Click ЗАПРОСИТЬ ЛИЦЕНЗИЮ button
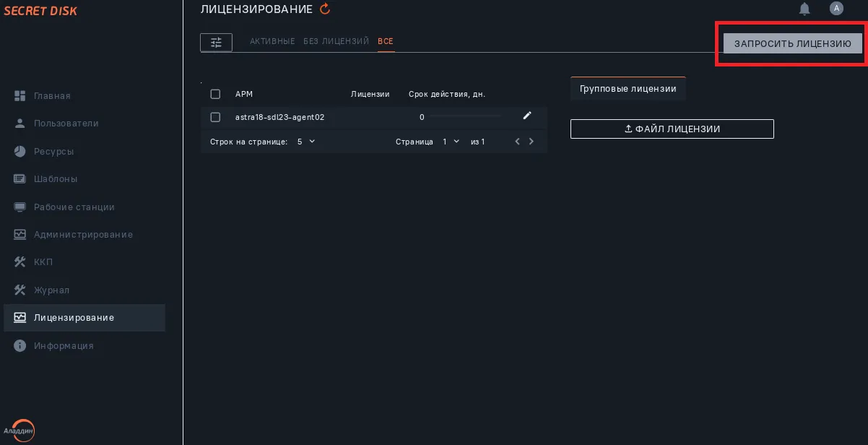The image size is (868, 445). [x=793, y=44]
